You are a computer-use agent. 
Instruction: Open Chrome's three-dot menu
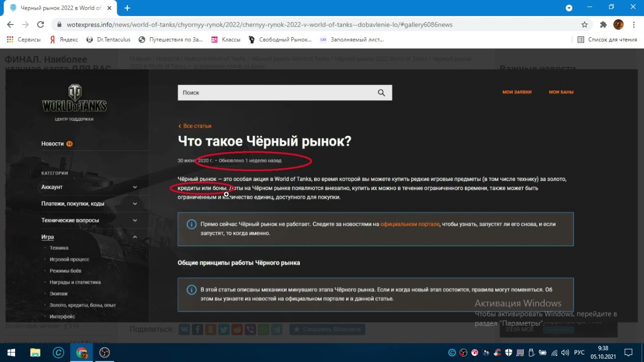(633, 25)
